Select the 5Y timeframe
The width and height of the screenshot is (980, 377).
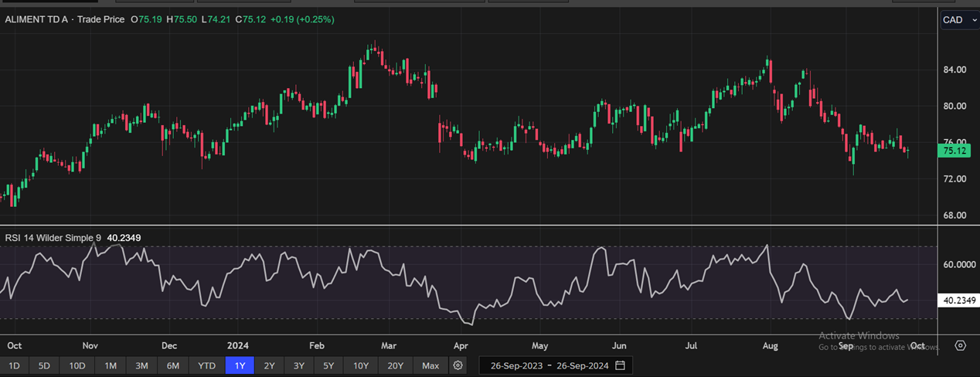tap(328, 365)
